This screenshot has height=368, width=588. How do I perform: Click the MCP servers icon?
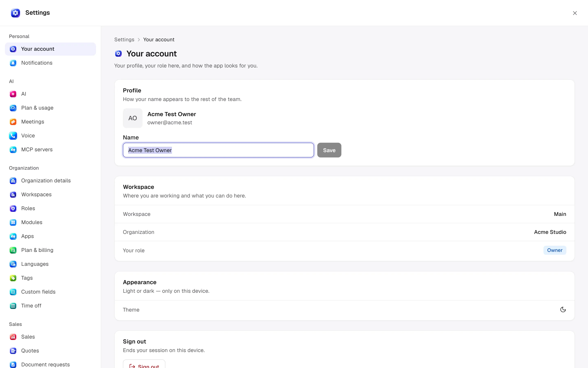point(13,149)
